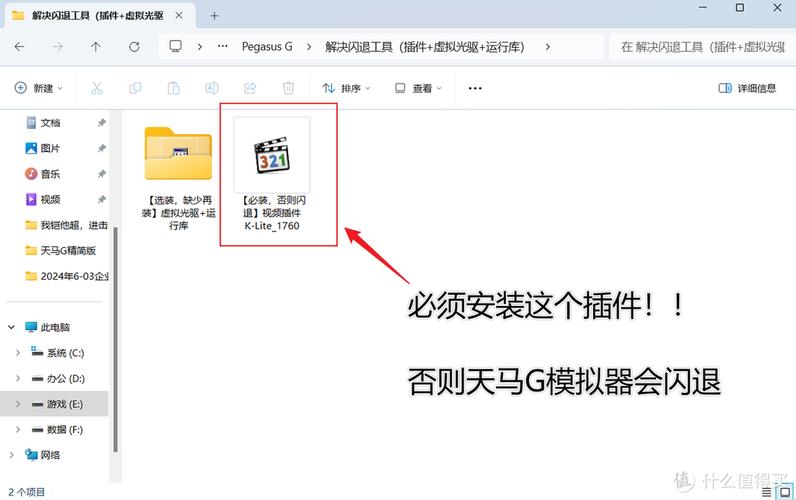Image resolution: width=796 pixels, height=500 pixels.
Task: Switch to details list view icon
Action: 767,492
